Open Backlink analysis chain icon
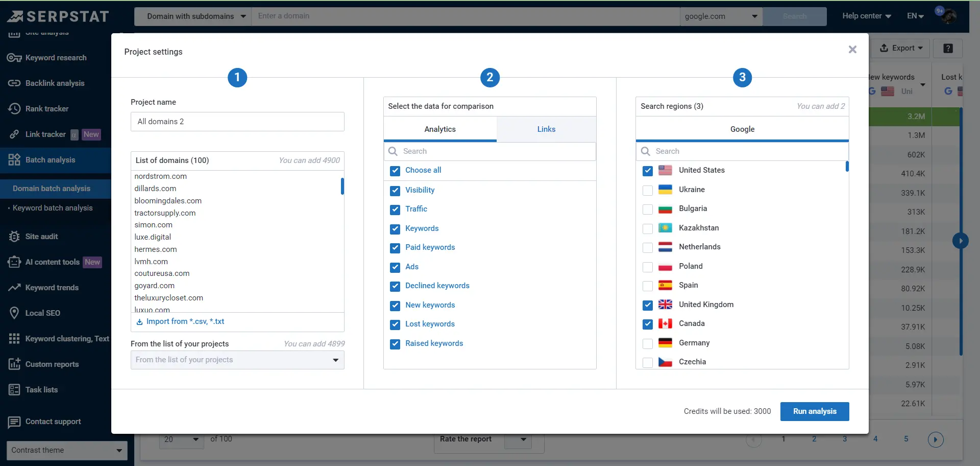This screenshot has width=980, height=466. [x=14, y=83]
